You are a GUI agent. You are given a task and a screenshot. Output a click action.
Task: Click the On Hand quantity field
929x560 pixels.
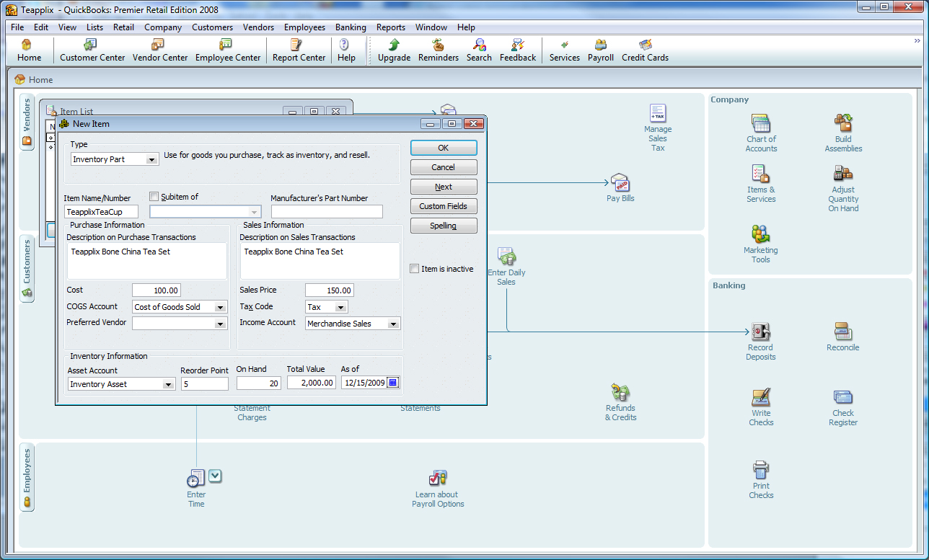259,383
